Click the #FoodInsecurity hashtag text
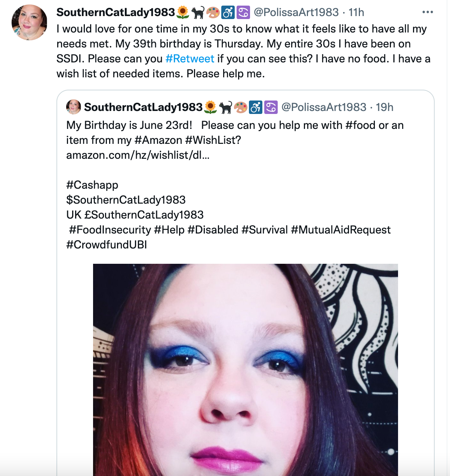The width and height of the screenshot is (450, 476). pos(110,230)
